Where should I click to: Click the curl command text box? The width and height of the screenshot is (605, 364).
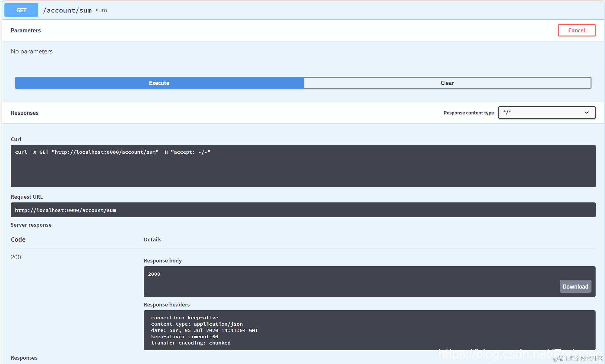303,166
